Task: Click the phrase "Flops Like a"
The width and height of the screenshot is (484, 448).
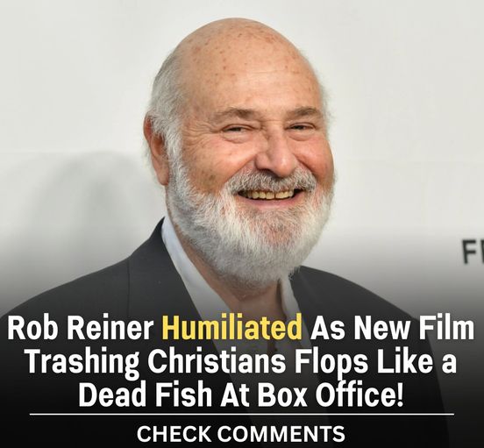Action: (375, 360)
